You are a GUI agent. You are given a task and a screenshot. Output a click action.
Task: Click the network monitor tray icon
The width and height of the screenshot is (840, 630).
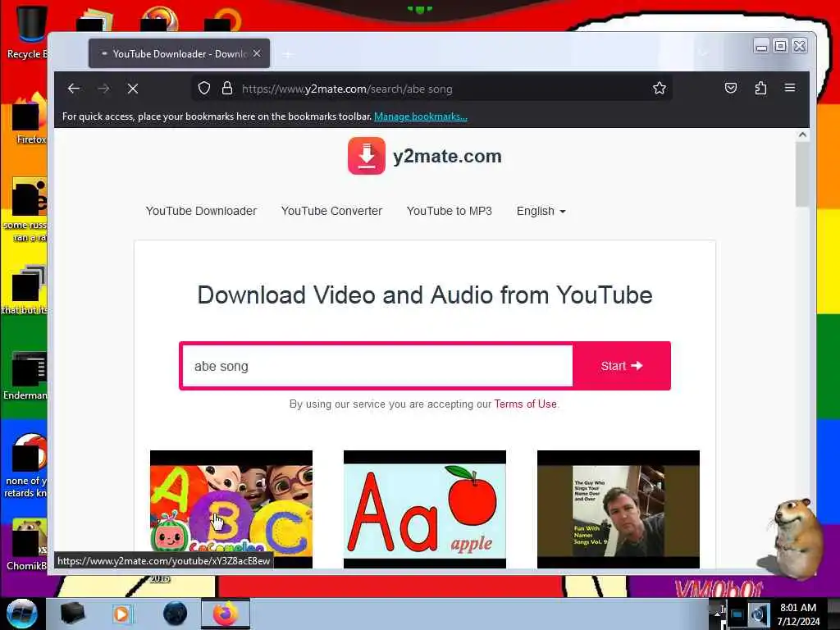click(737, 614)
